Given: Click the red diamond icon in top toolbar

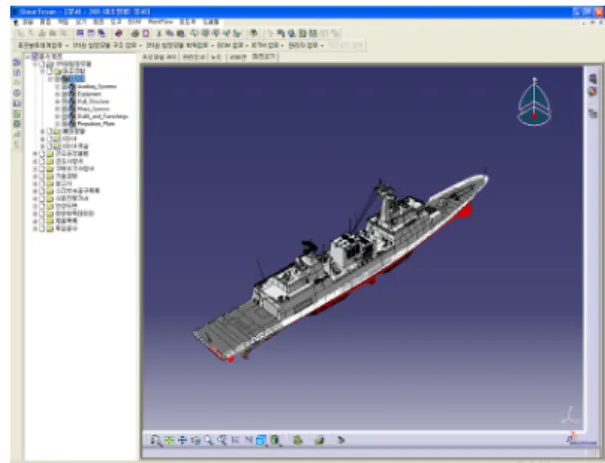Looking at the screenshot, I should coord(118,34).
